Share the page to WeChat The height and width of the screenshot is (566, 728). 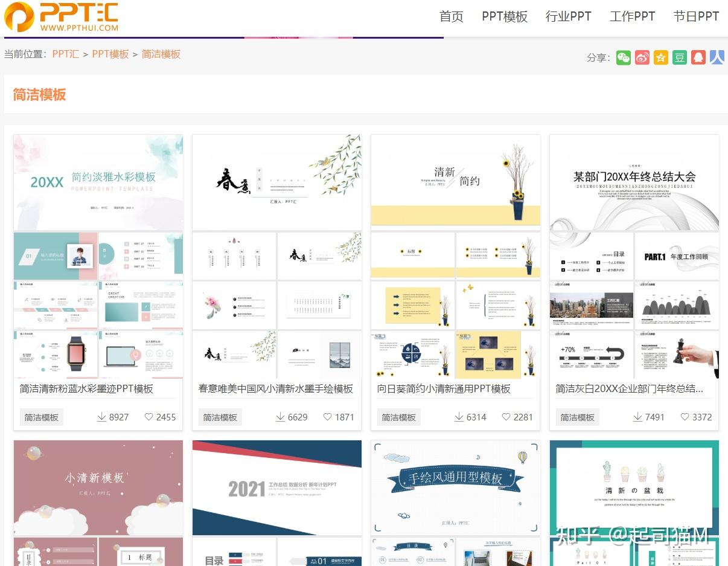point(623,57)
